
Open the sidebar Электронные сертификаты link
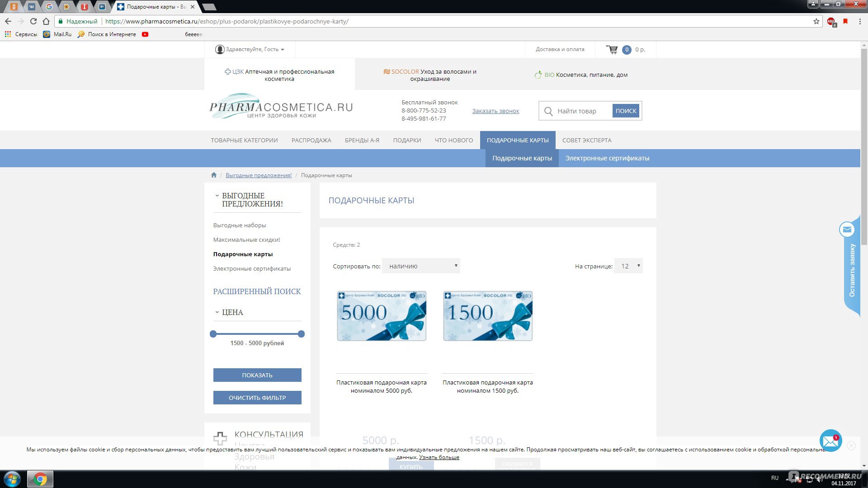[x=252, y=268]
